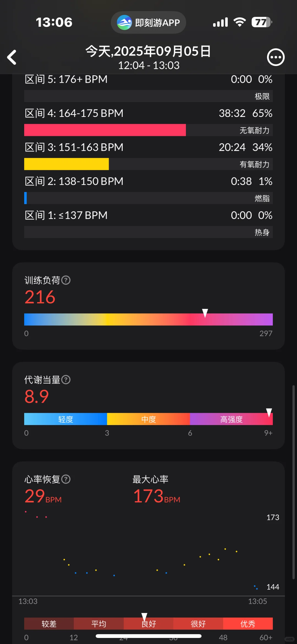The width and height of the screenshot is (297, 644).
Task: Tap the back arrow icon
Action: coord(12,57)
